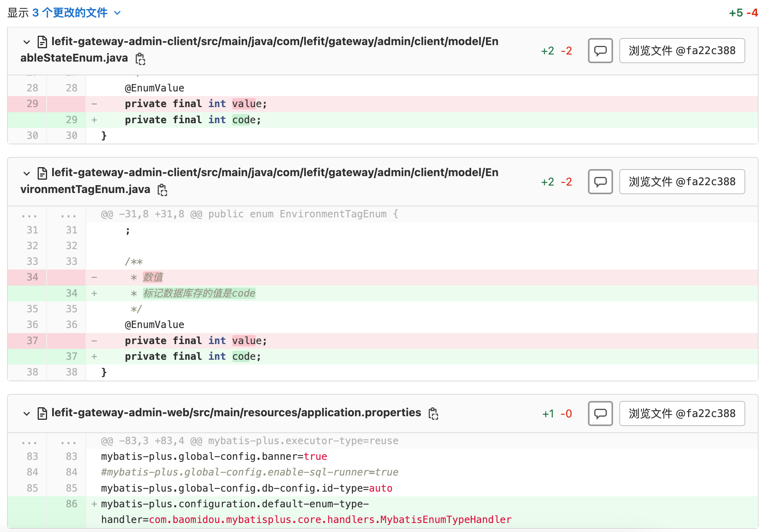Click file document icon beside EnvironmentTagEnum.java
Image resolution: width=768 pixels, height=532 pixels.
42,173
